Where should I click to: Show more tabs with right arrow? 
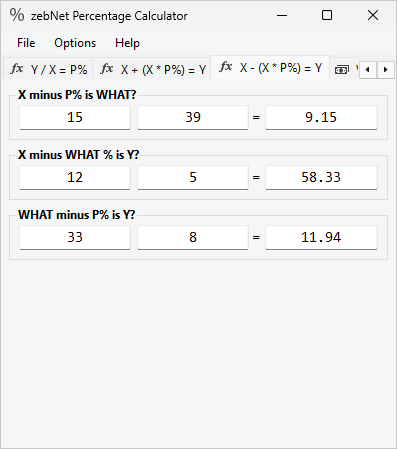(386, 70)
